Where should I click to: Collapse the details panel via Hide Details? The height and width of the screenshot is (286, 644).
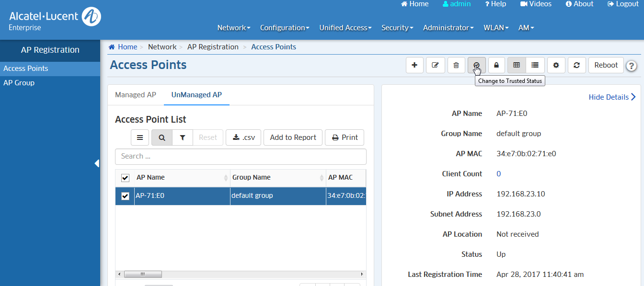coord(612,97)
